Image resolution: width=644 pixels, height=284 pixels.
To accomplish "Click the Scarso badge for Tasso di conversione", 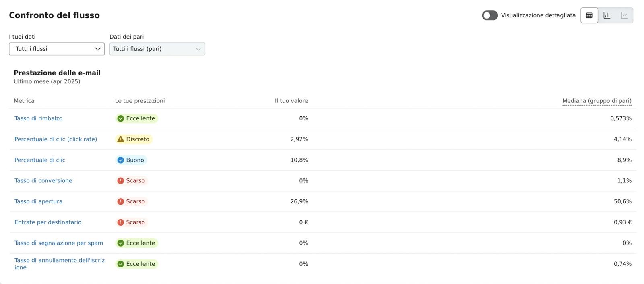I will [x=132, y=181].
